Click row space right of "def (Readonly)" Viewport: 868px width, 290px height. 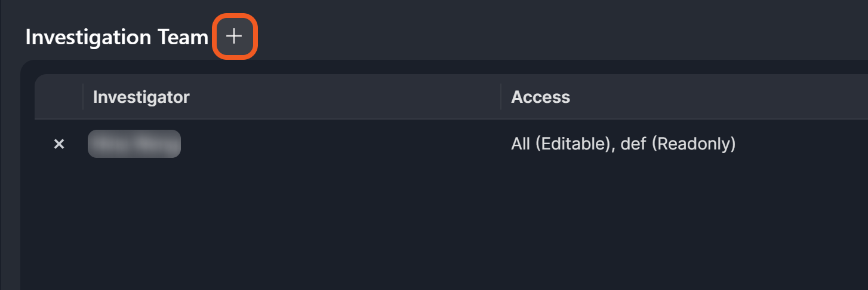(800, 144)
